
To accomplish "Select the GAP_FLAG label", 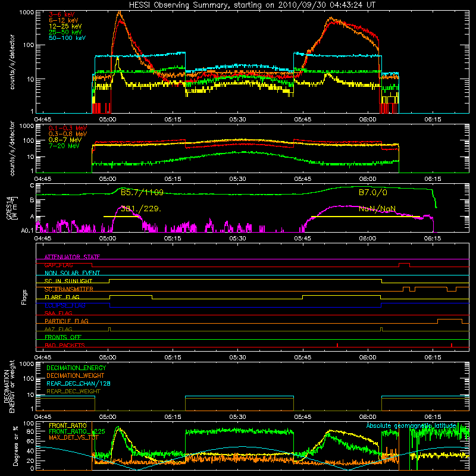I will pyautogui.click(x=58, y=265).
